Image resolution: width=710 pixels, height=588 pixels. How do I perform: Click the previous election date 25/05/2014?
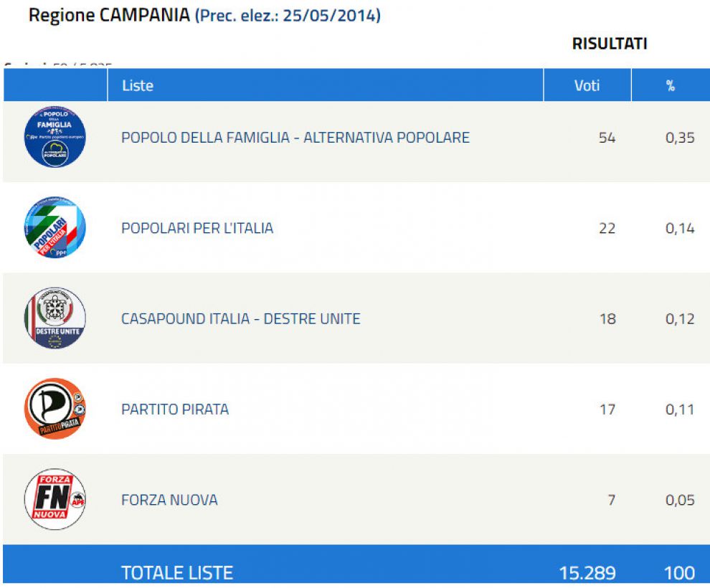tap(331, 16)
